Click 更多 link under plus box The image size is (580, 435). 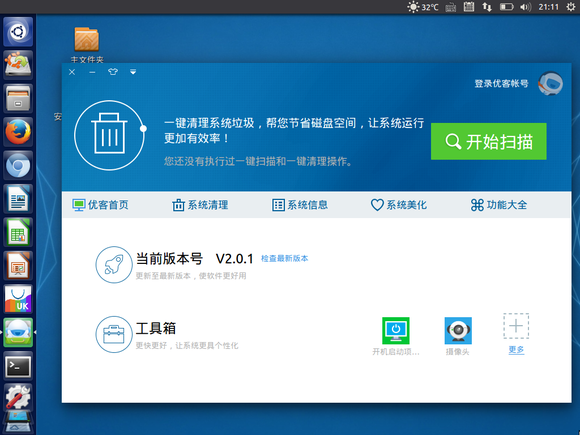coord(516,350)
